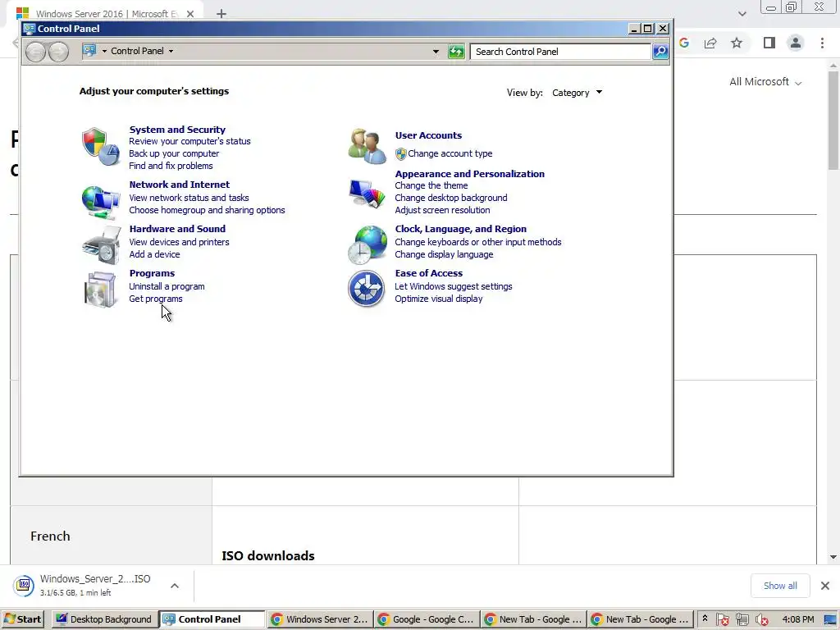Click the Control Panel back arrow button
The height and width of the screenshot is (630, 840).
35,52
